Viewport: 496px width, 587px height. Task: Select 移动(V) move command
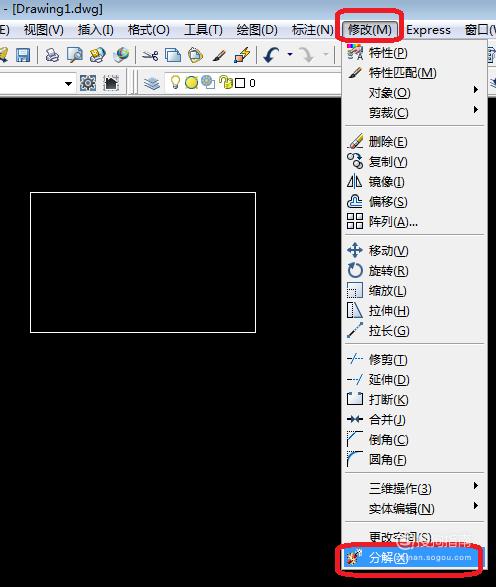click(414, 250)
